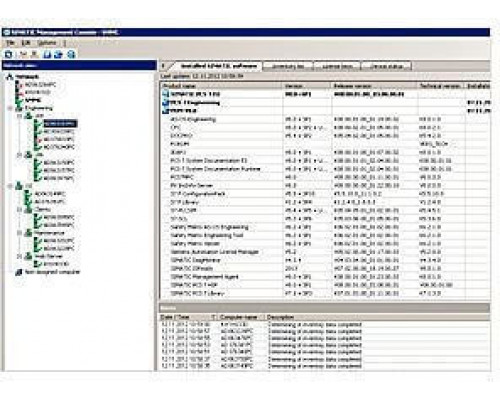Select the SMMC computer in tree
Viewport: 500px width, 400px height.
click(33, 100)
